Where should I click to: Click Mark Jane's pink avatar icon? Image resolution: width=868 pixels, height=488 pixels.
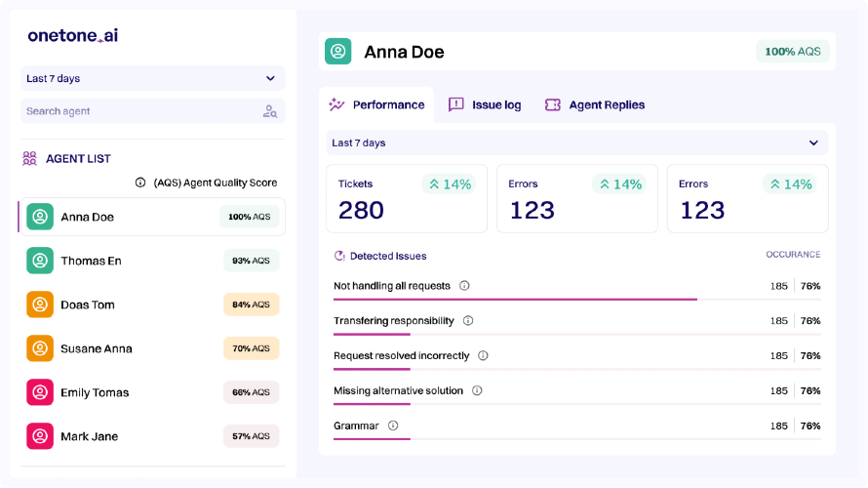(40, 436)
